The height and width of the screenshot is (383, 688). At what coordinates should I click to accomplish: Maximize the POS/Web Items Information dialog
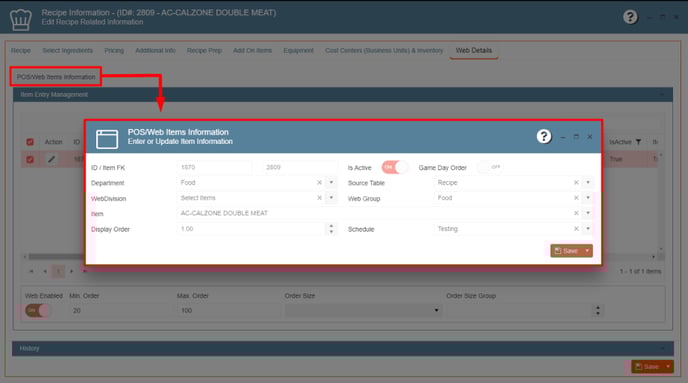[x=576, y=137]
